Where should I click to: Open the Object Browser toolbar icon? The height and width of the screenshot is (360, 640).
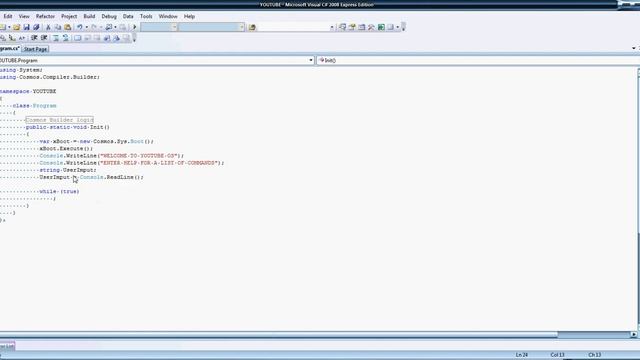click(362, 27)
